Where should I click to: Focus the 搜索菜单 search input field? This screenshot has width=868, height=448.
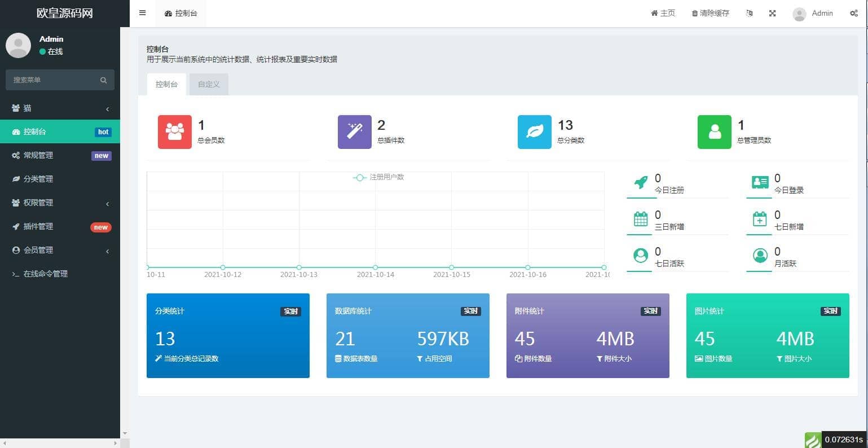(x=52, y=80)
